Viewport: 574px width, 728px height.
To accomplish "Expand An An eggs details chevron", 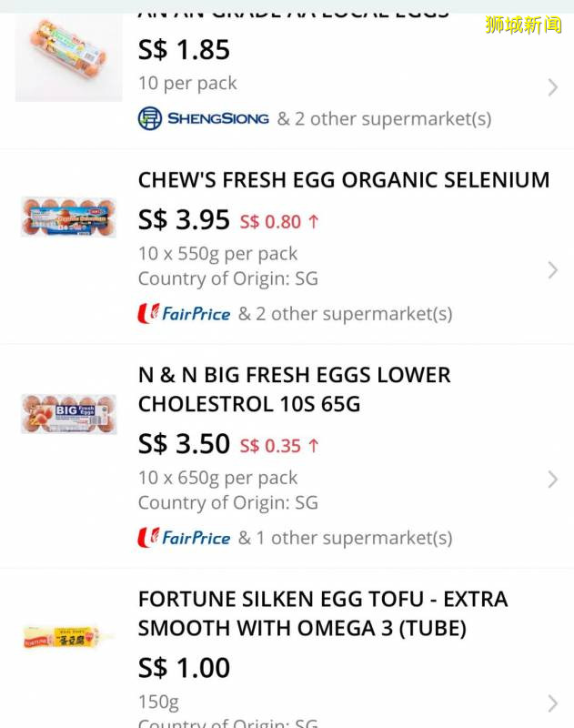I will pos(552,87).
